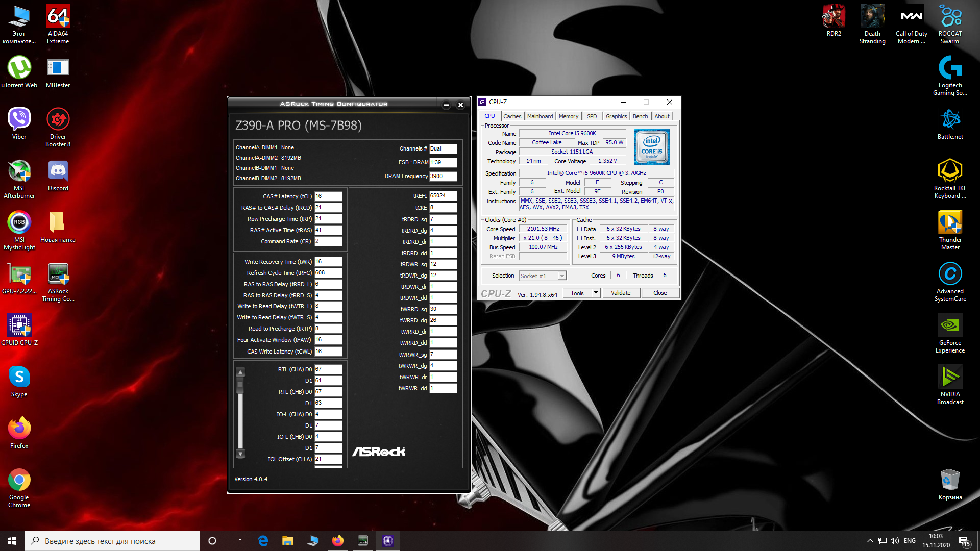Expand Socket #1 selection dropdown
Image resolution: width=980 pixels, height=551 pixels.
coord(562,276)
